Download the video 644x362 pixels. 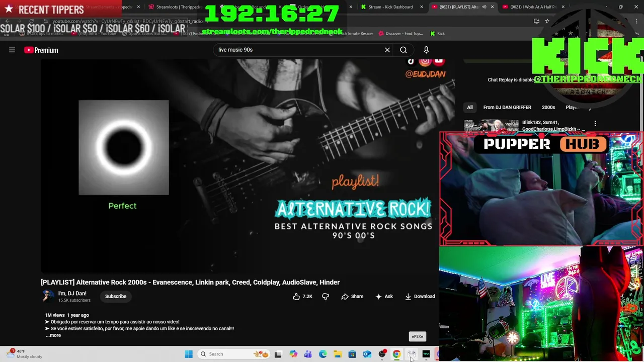tap(420, 297)
